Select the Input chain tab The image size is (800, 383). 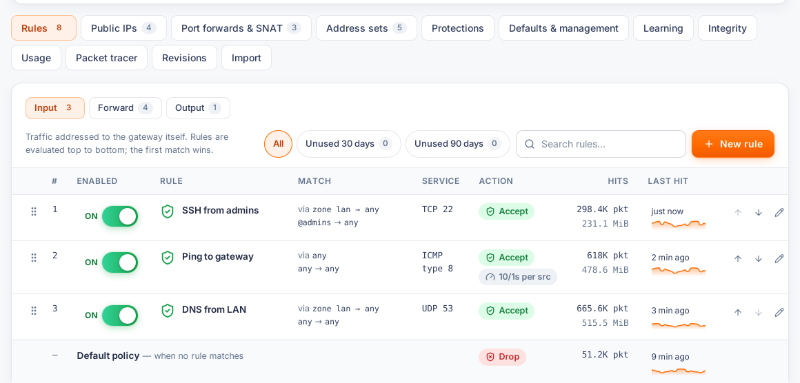(55, 108)
